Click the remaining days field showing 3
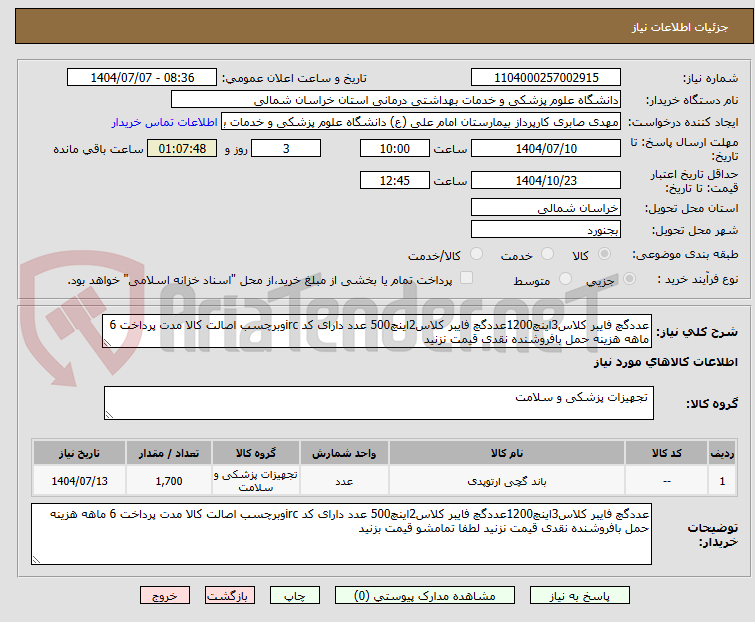 pyautogui.click(x=286, y=148)
